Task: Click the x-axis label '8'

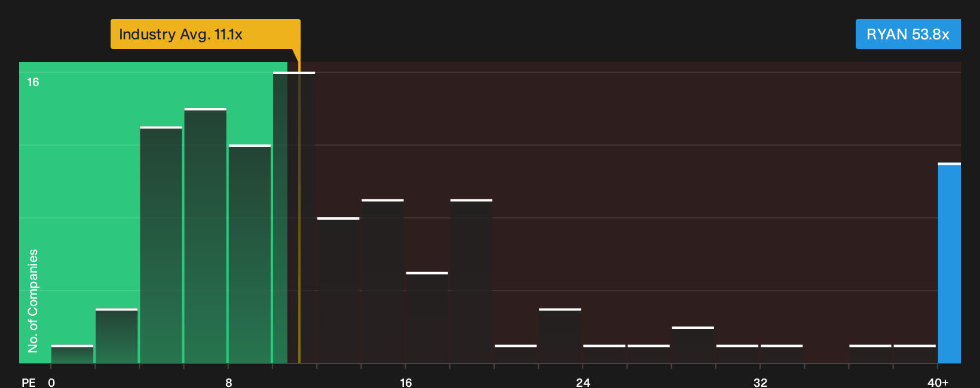Action: [x=229, y=383]
